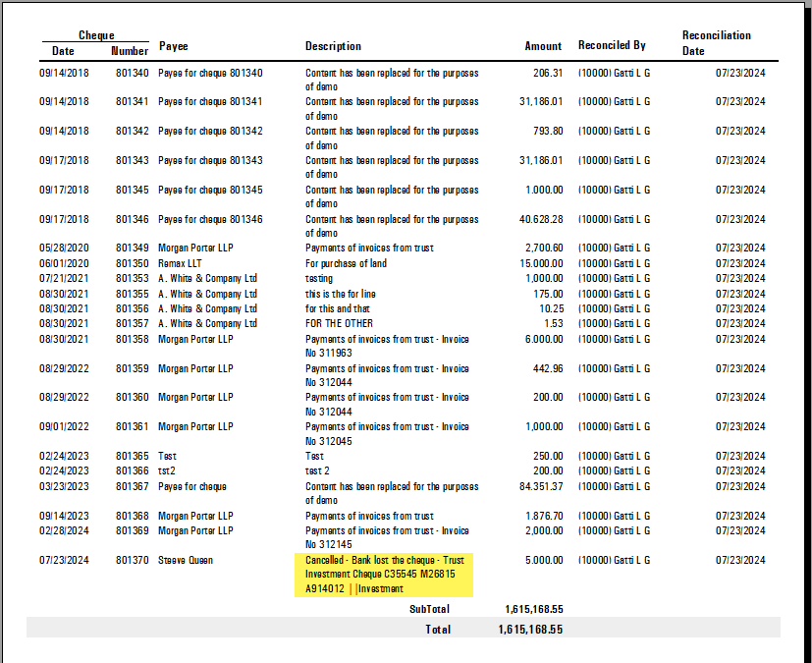Click the Amount column header
The height and width of the screenshot is (663, 812).
pyautogui.click(x=543, y=46)
